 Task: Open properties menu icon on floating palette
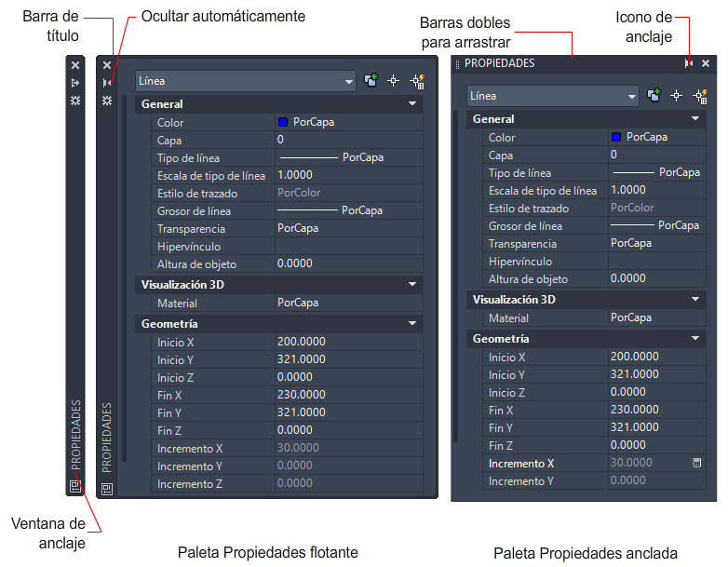pos(107,101)
